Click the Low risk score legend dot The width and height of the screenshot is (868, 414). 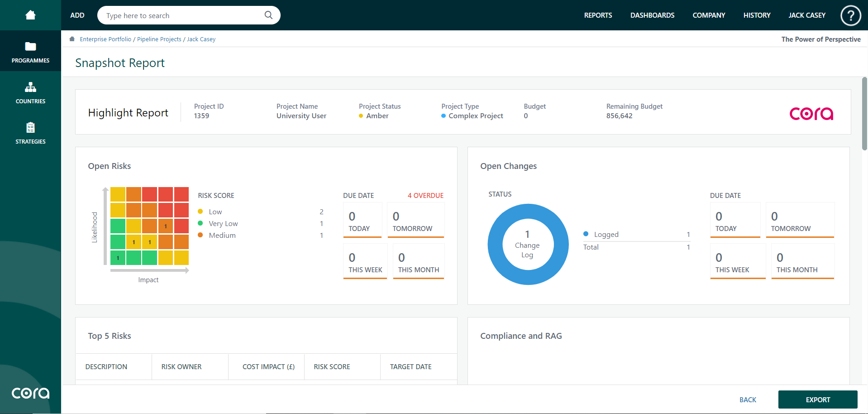click(x=200, y=212)
